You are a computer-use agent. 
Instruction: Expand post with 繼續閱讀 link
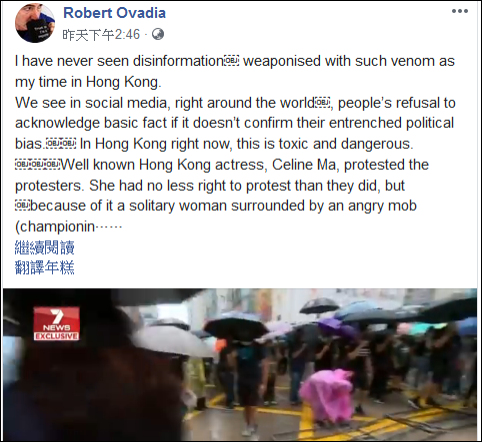[x=45, y=247]
